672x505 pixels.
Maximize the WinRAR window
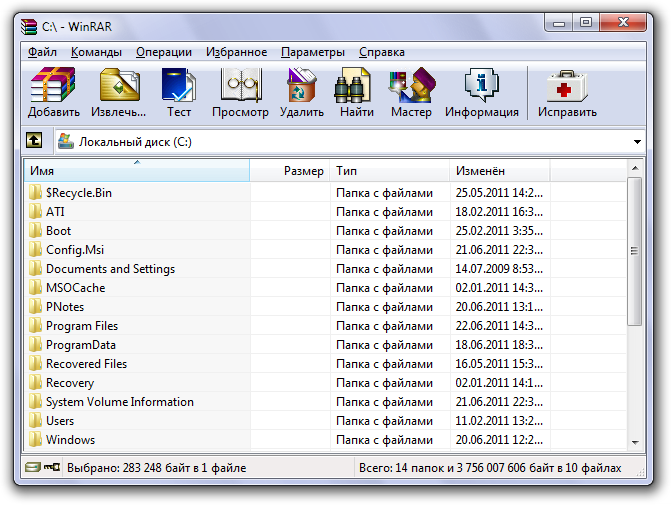pyautogui.click(x=586, y=23)
